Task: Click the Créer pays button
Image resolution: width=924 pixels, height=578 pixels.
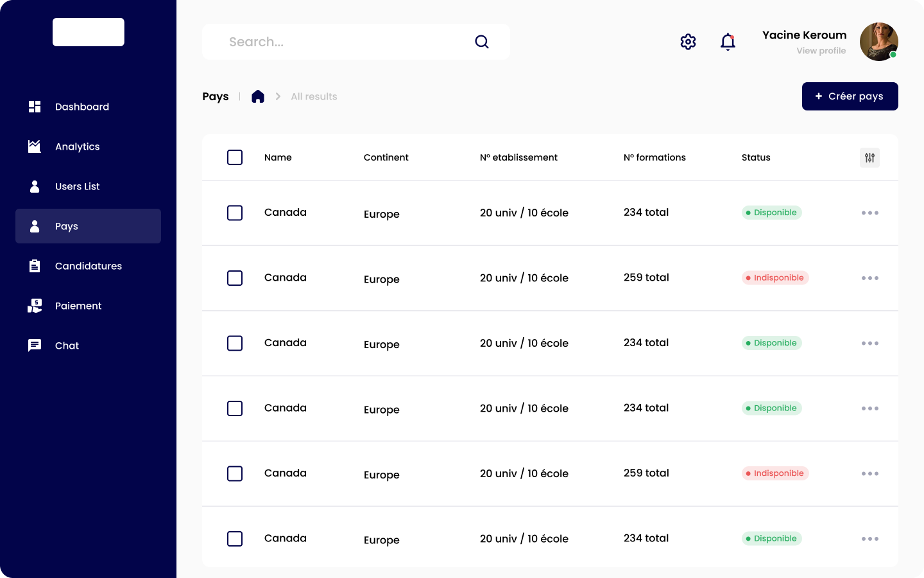Action: point(850,96)
